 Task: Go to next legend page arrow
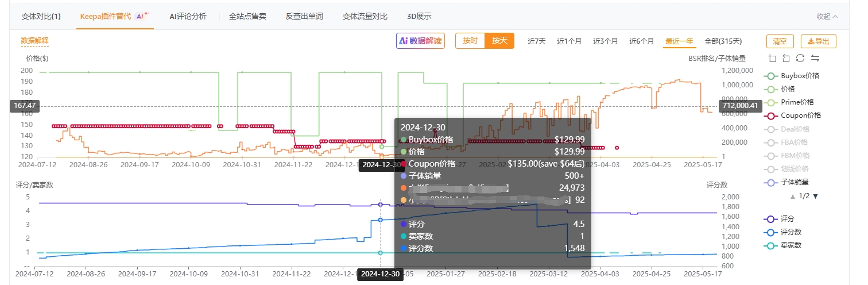pyautogui.click(x=815, y=196)
